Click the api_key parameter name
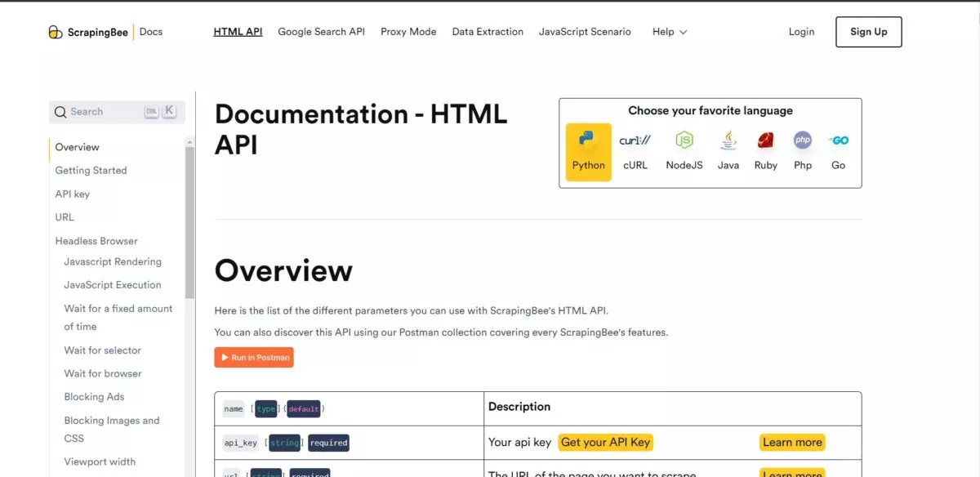 [x=240, y=443]
